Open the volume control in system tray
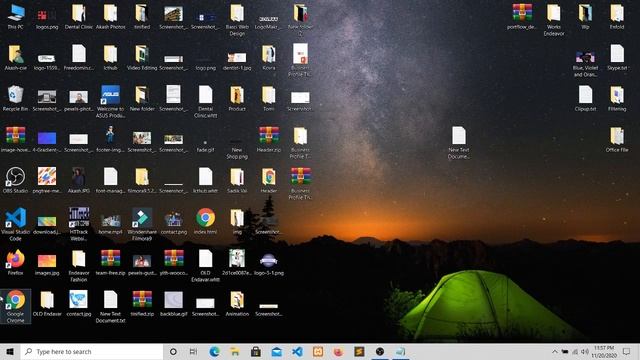 585,351
